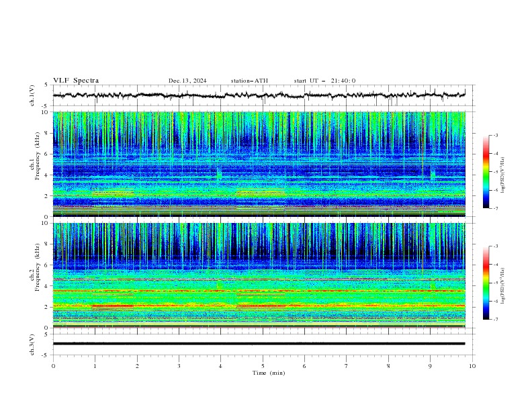Click the 'station=ATH' label
Viewport: 532px width, 411px height.
pyautogui.click(x=249, y=81)
